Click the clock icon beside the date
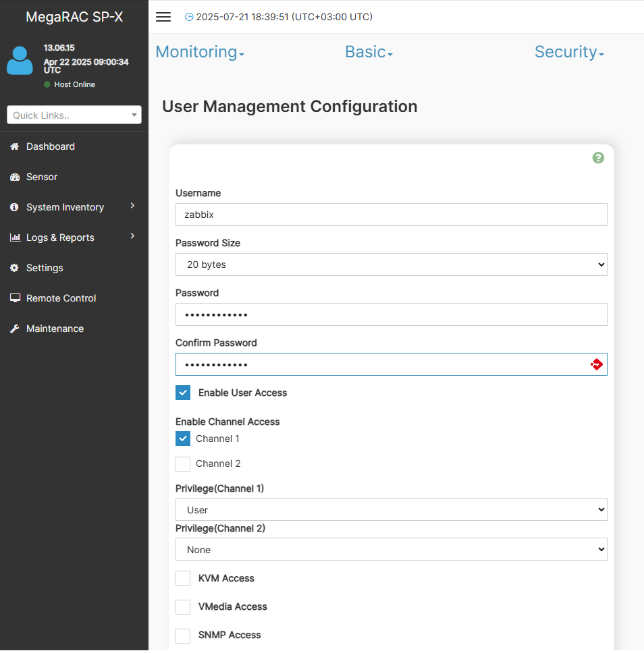The height and width of the screenshot is (653, 644). point(189,17)
